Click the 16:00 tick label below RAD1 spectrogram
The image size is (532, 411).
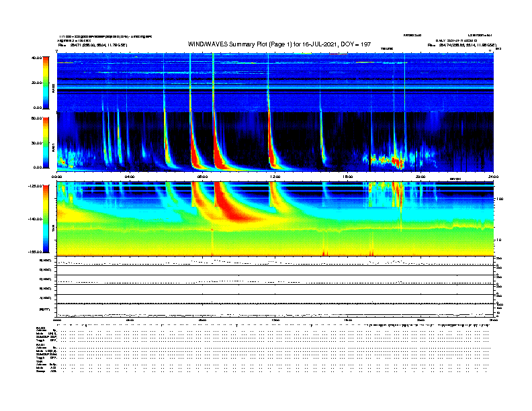(348, 177)
